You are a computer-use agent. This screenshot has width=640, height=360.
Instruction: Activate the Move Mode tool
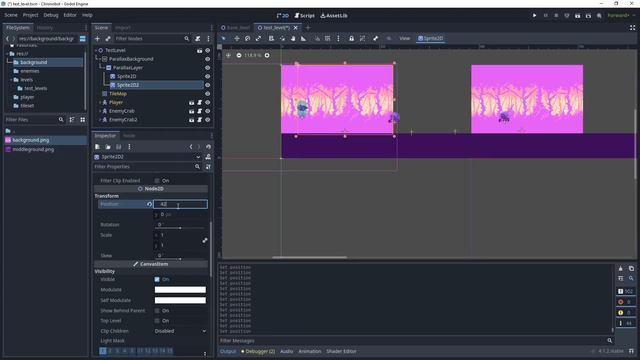click(x=237, y=38)
